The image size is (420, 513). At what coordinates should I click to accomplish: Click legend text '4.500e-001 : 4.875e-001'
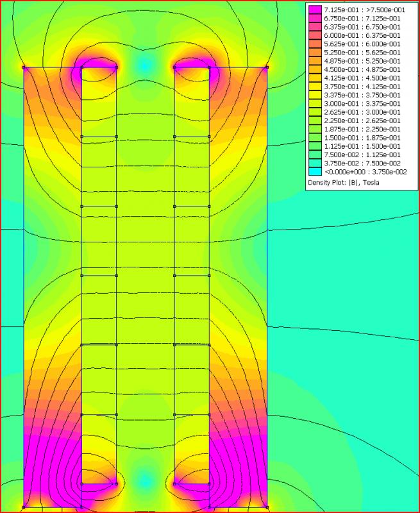click(362, 69)
